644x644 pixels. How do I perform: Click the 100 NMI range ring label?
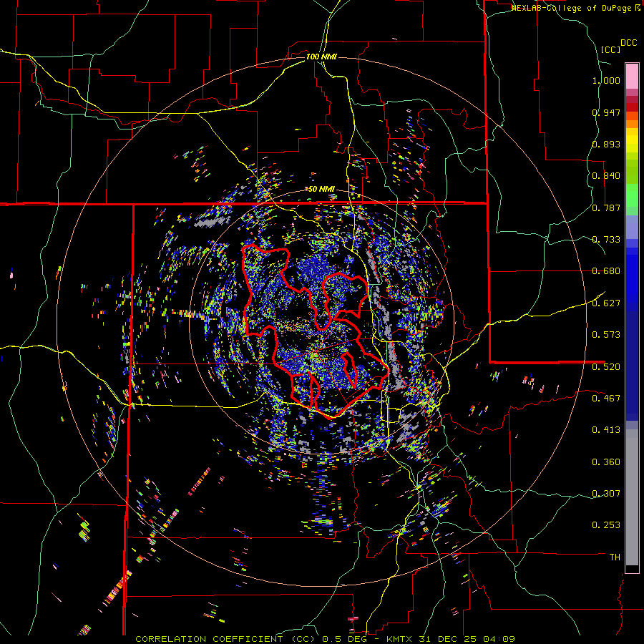pos(321,57)
